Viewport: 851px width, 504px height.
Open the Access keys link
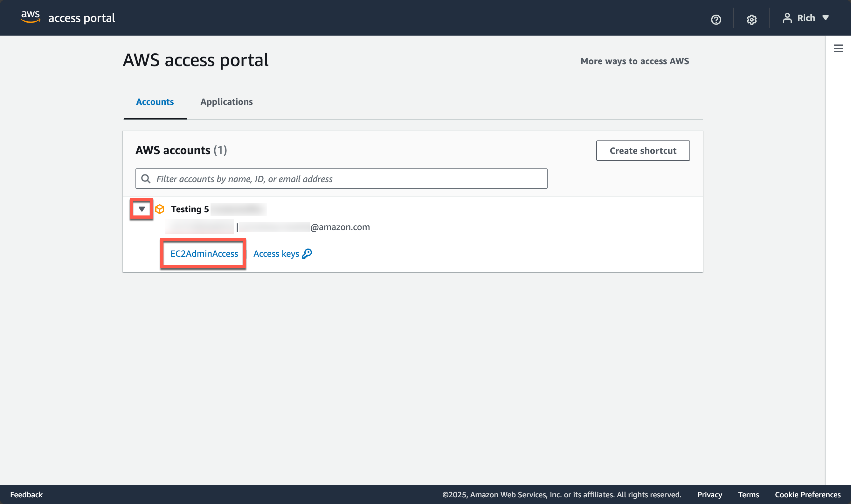(x=276, y=253)
